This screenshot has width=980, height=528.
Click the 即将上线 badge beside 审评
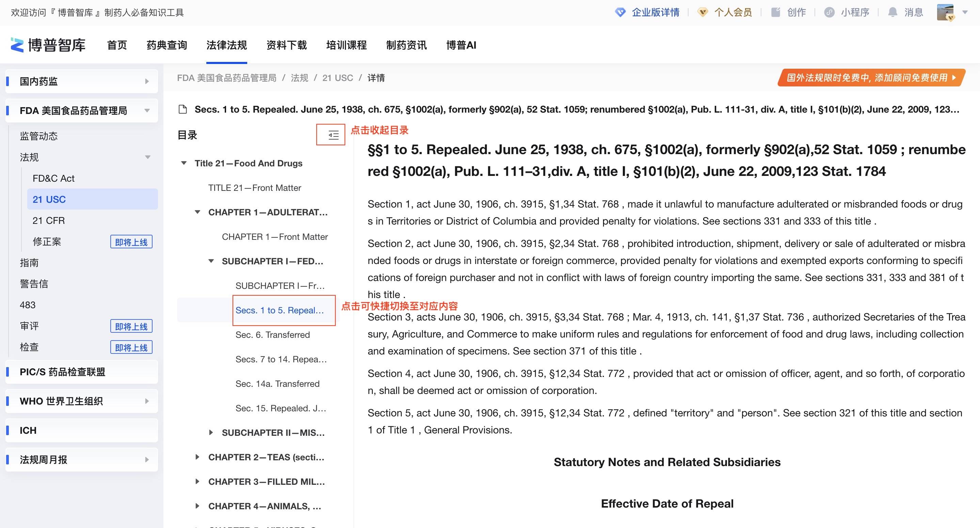131,326
